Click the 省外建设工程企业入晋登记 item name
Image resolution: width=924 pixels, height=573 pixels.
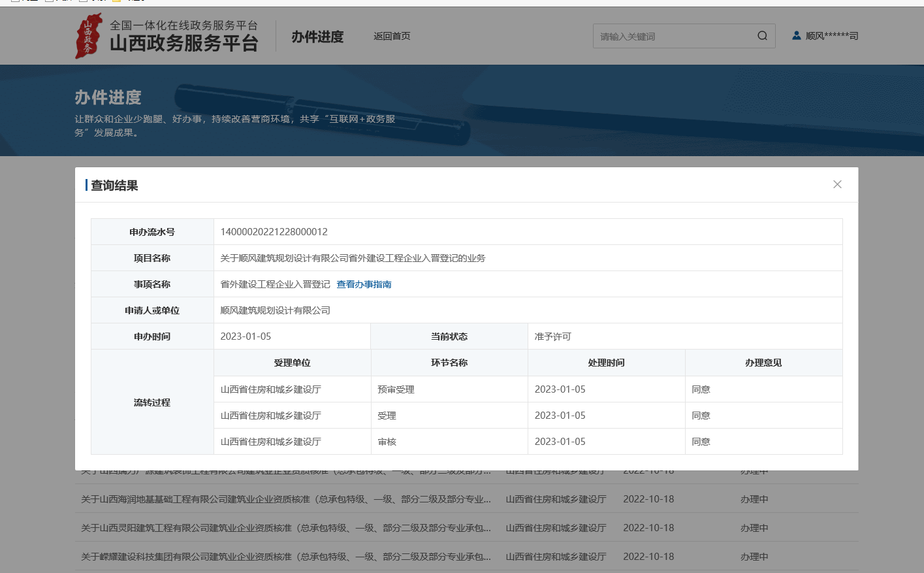click(275, 284)
